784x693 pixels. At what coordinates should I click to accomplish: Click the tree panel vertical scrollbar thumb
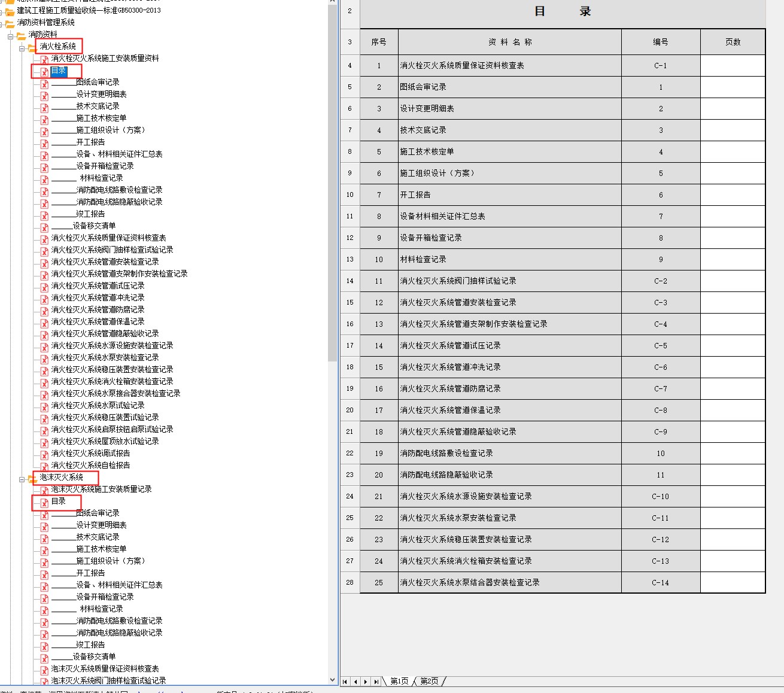333,183
